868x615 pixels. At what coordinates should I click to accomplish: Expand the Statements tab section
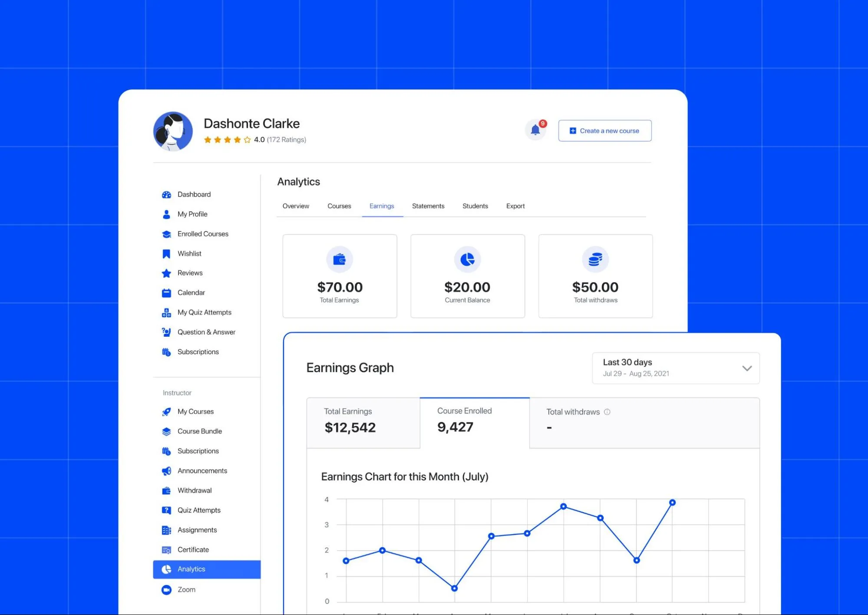[427, 206]
